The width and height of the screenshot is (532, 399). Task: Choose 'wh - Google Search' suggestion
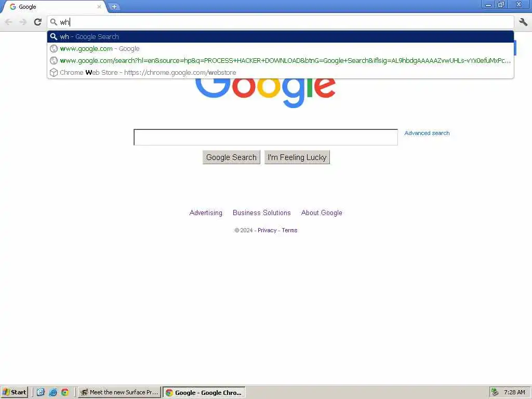tap(280, 37)
